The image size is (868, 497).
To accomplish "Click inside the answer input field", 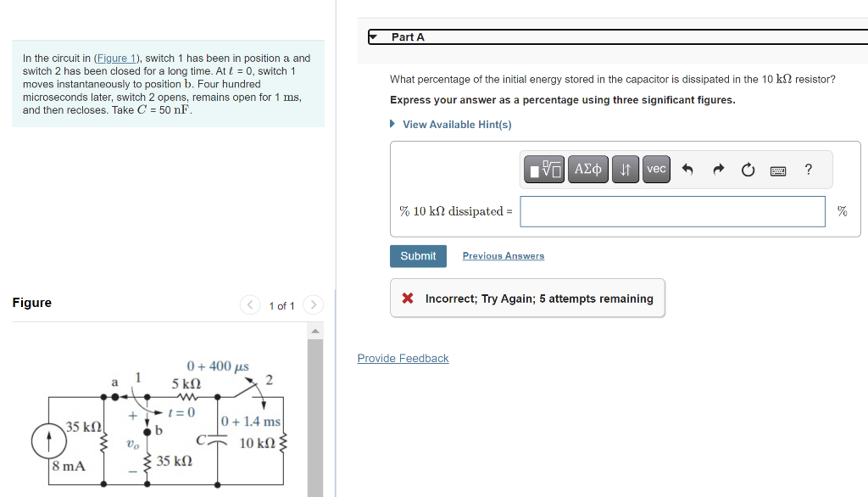I will 671,210.
